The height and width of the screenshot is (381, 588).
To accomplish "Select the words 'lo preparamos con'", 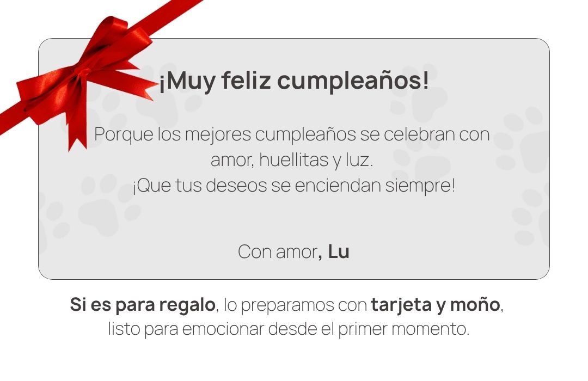I will tap(295, 304).
